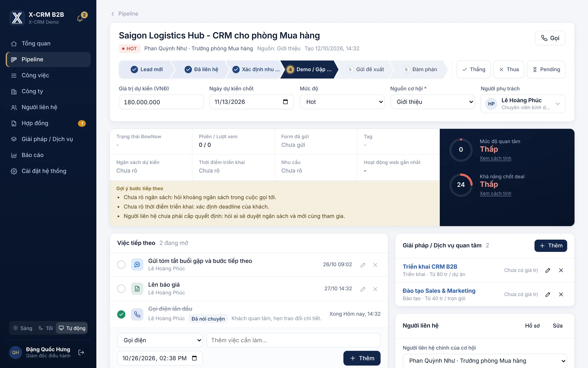The width and height of the screenshot is (588, 368).
Task: Open the 'Gọi điện' task type dropdown
Action: [160, 340]
